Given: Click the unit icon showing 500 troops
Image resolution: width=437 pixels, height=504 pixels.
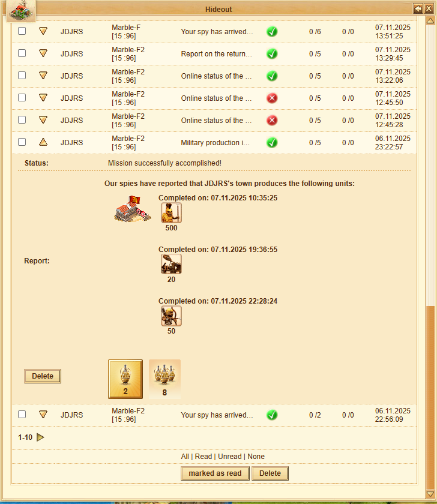Looking at the screenshot, I should pyautogui.click(x=171, y=212).
